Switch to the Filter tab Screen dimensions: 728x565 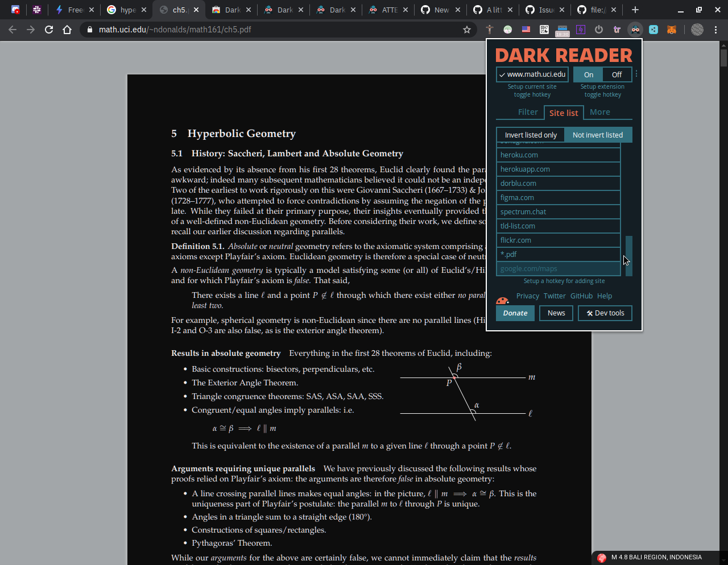click(528, 112)
